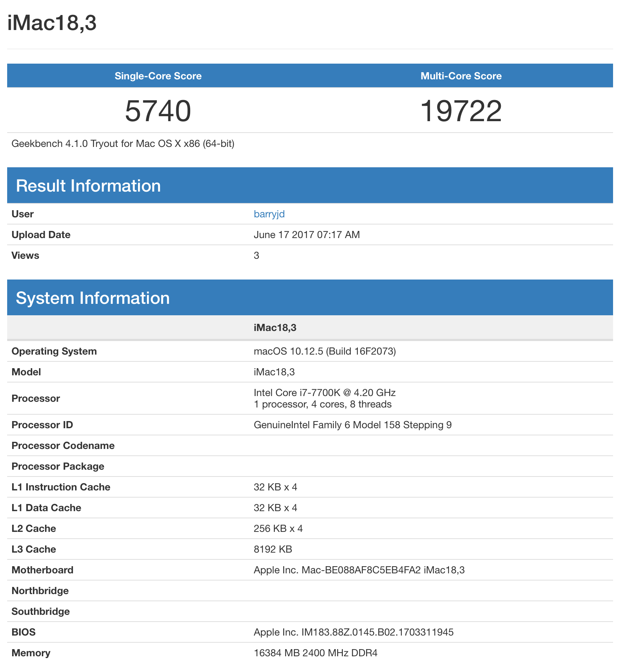This screenshot has height=672, width=622.
Task: Click the Memory row label
Action: pos(31,653)
